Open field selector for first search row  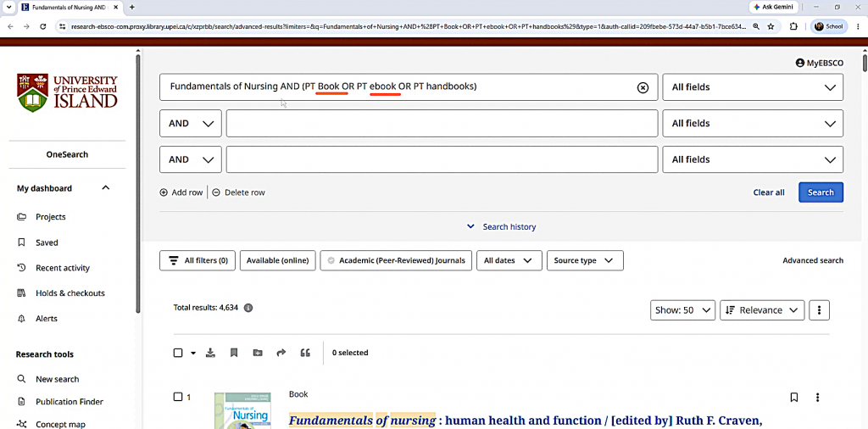click(753, 87)
